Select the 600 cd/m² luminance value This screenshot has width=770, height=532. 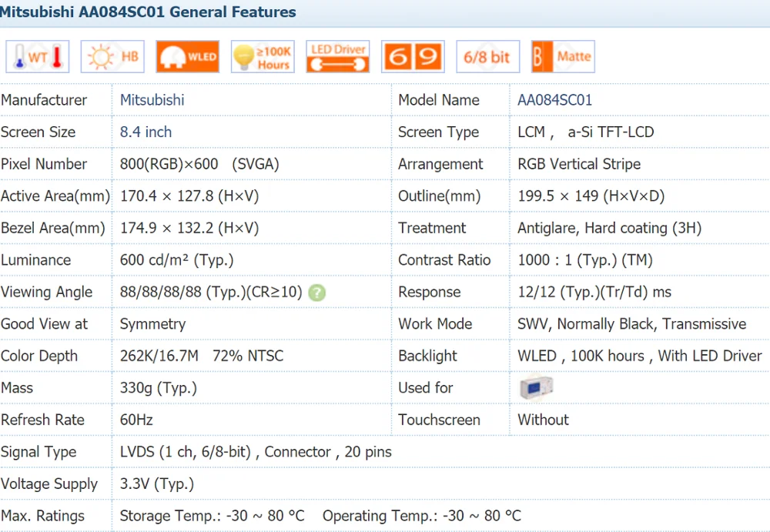177,260
